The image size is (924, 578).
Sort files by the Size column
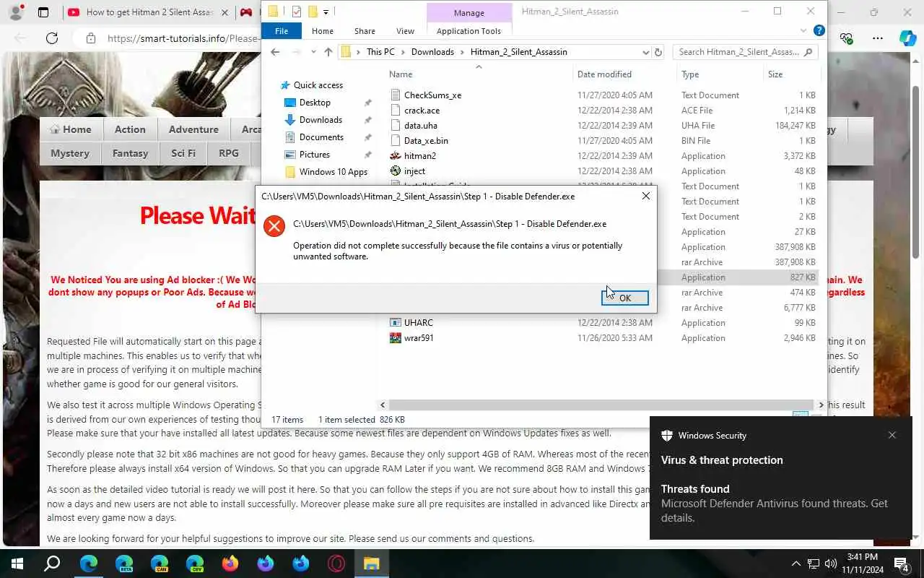click(x=775, y=74)
